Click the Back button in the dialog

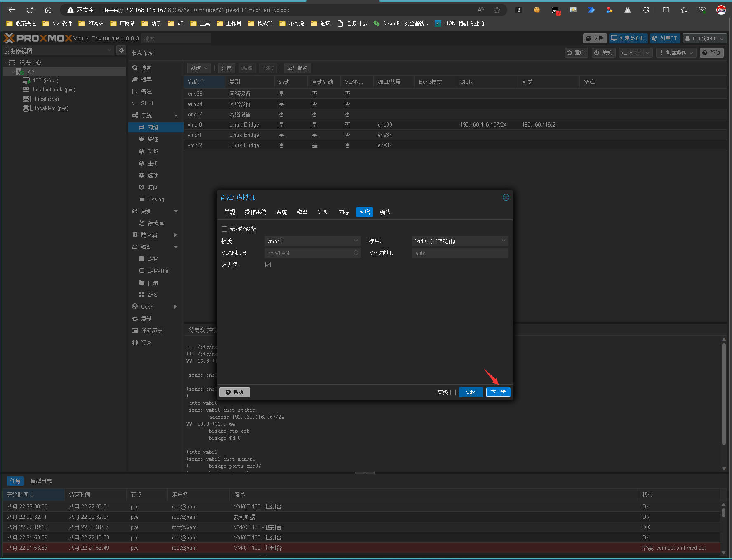pos(471,392)
